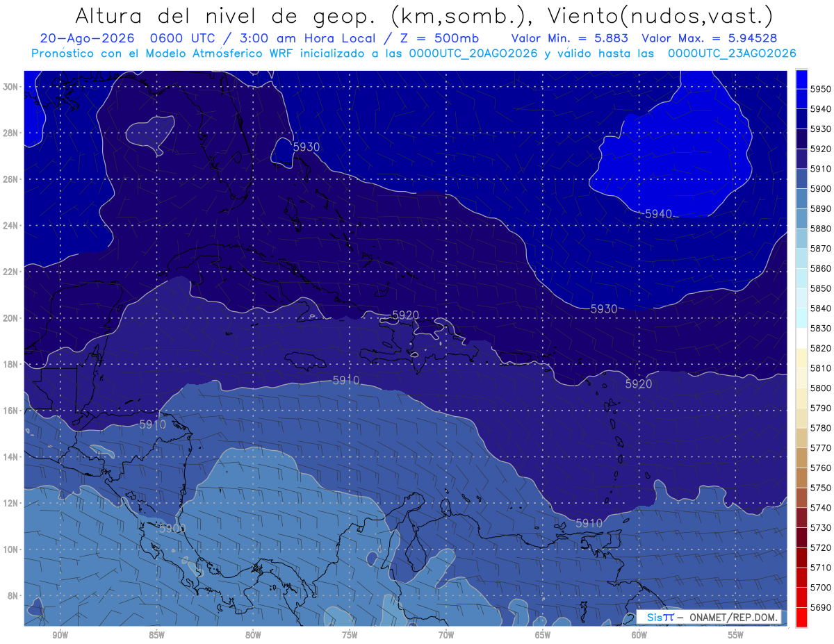Click the 80W longitude label
Screen dimensions: 834x644
point(253,635)
